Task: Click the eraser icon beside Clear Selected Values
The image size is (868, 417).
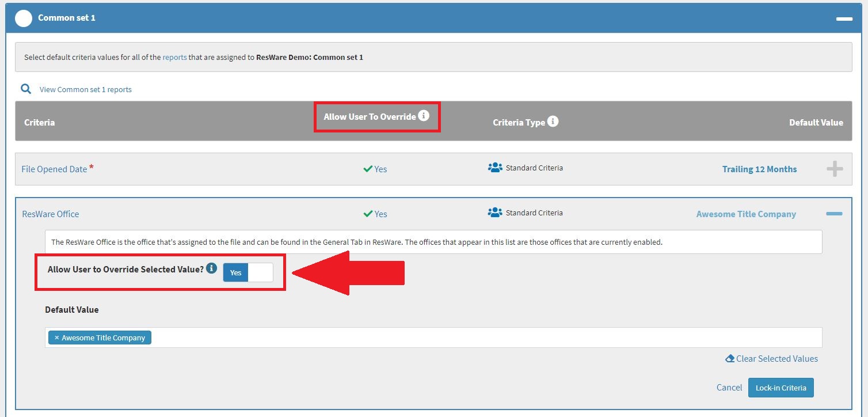Action: pos(729,358)
